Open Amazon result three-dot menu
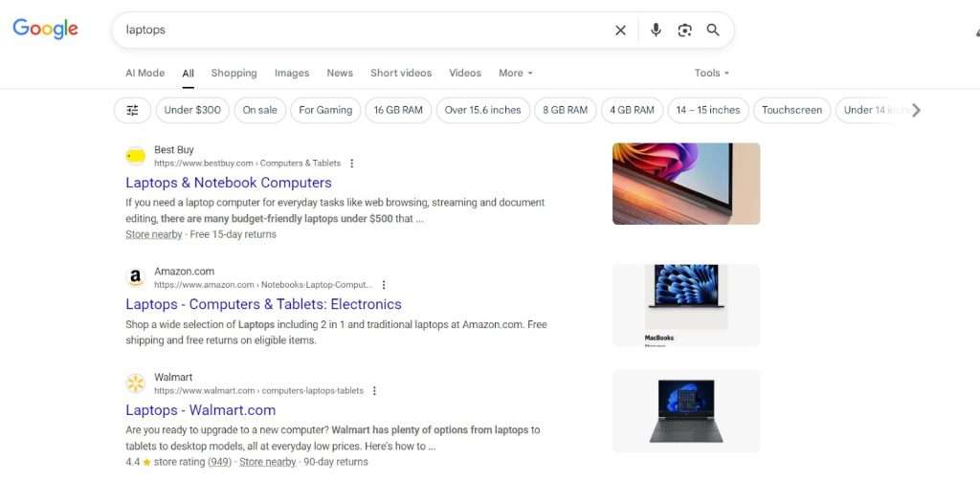The height and width of the screenshot is (481, 980). pyautogui.click(x=383, y=285)
